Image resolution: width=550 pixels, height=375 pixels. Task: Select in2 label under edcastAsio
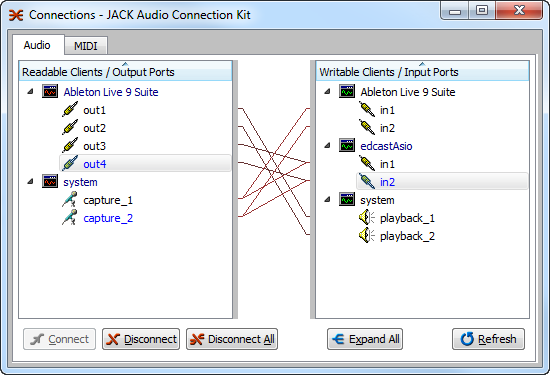387,182
